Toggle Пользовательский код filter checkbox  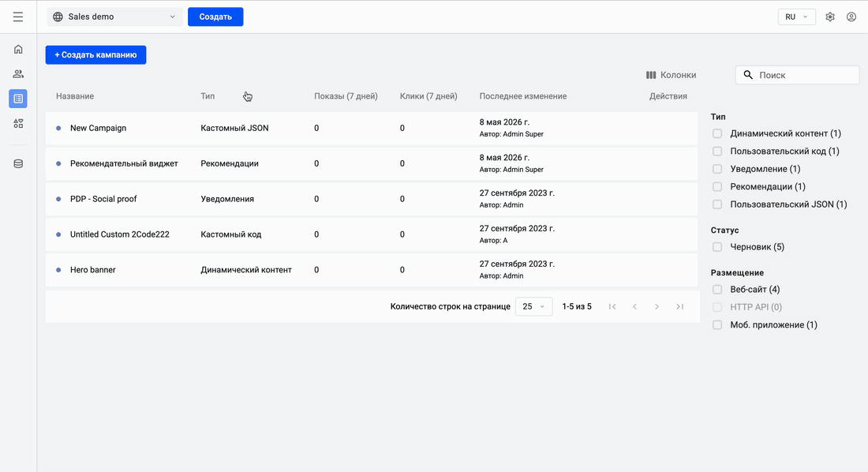point(717,152)
